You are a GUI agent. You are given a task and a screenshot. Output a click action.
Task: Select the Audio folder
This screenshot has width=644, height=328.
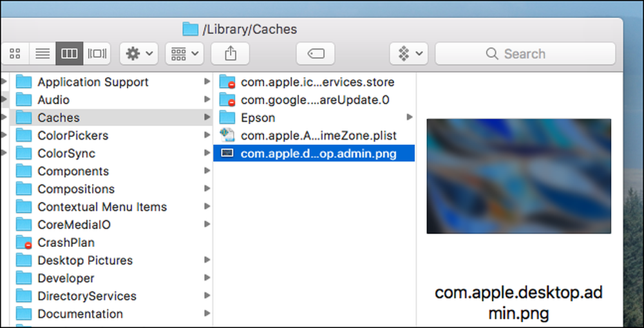[x=111, y=100]
